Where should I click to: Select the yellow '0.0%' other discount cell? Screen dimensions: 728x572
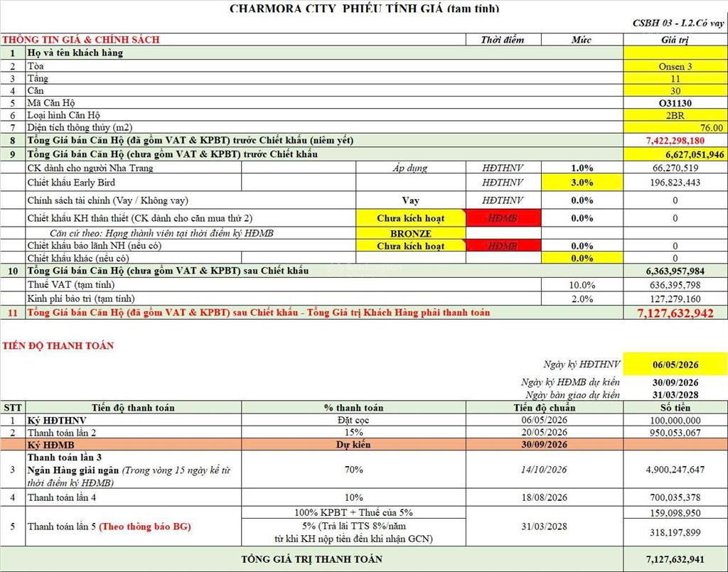click(582, 258)
